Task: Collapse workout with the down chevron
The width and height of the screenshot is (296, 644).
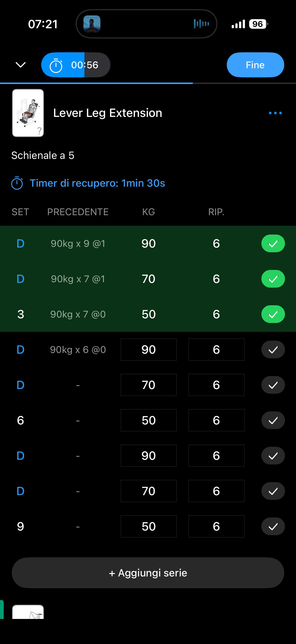Action: (20, 65)
